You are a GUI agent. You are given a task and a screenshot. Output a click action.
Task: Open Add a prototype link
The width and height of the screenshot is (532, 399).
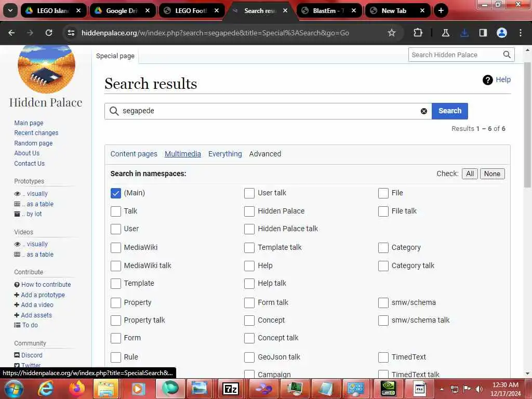click(43, 295)
